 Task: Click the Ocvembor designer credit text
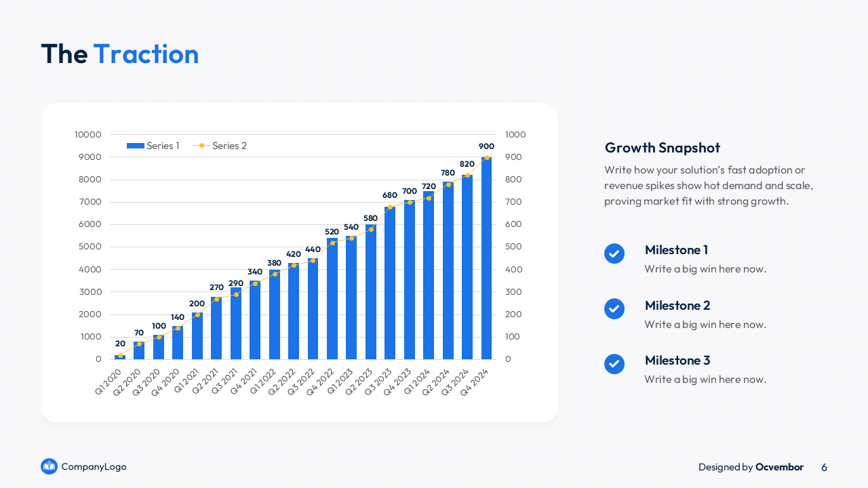point(779,467)
